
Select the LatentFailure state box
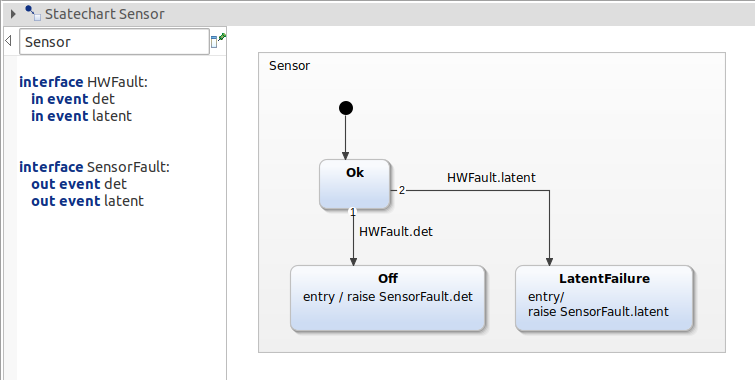(x=604, y=298)
